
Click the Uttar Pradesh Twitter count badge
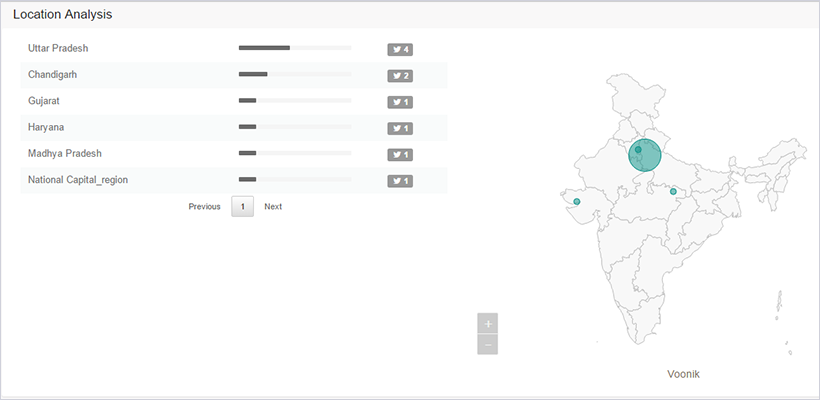click(x=400, y=49)
